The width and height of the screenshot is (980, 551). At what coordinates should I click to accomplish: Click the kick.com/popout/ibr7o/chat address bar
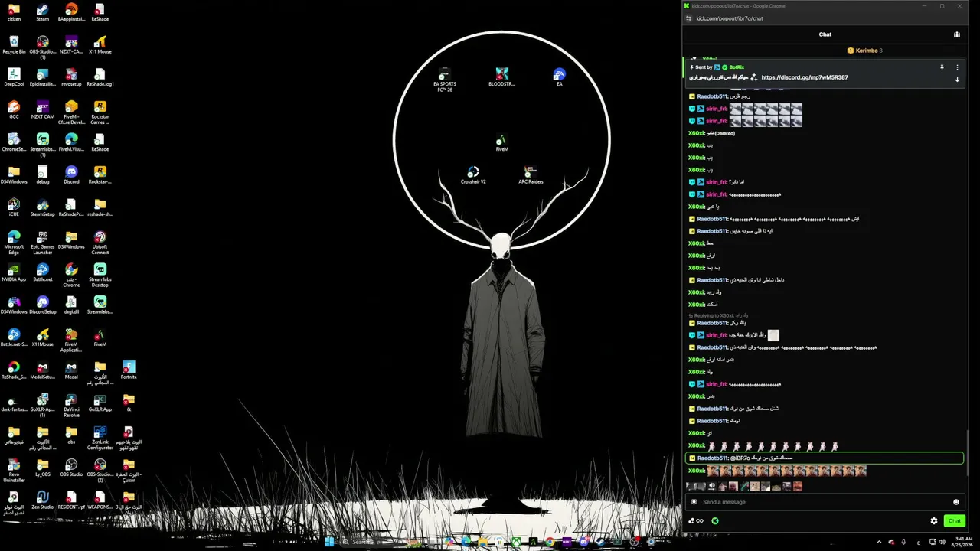730,18
